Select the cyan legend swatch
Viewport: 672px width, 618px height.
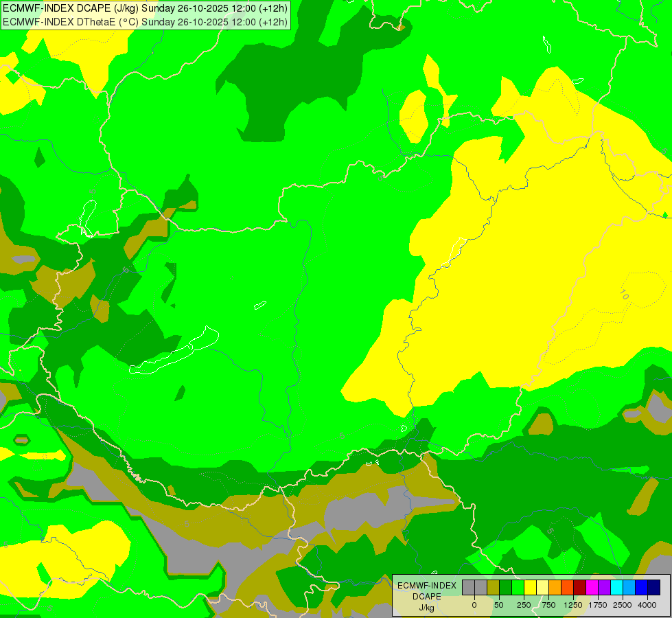click(616, 588)
